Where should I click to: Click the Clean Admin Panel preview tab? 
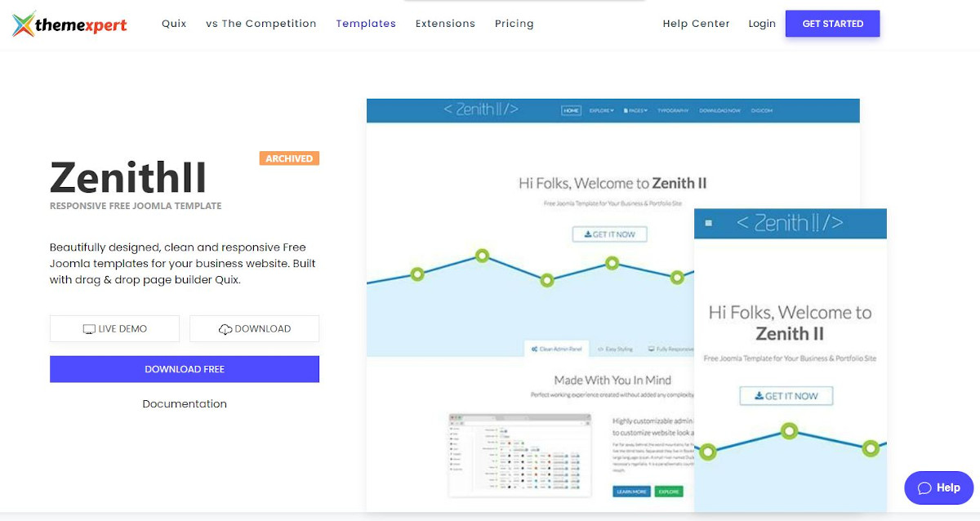pyautogui.click(x=556, y=349)
